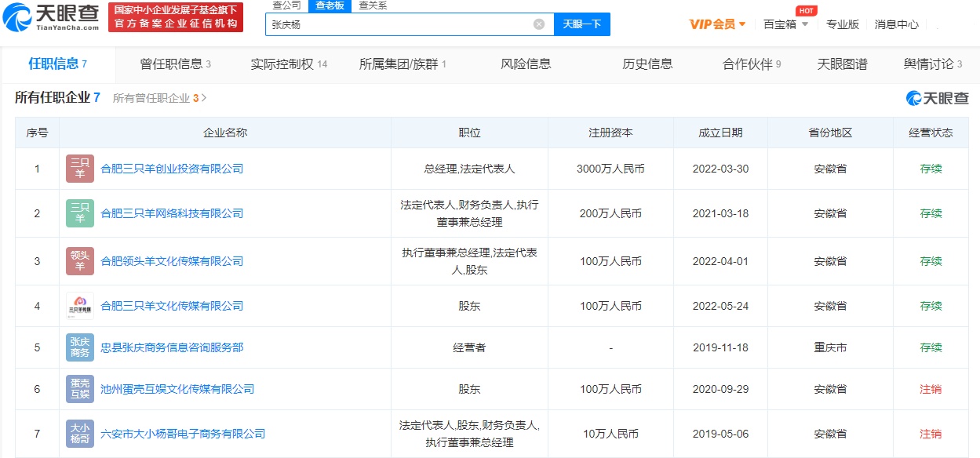Open the 风险信息 tab

[x=526, y=64]
